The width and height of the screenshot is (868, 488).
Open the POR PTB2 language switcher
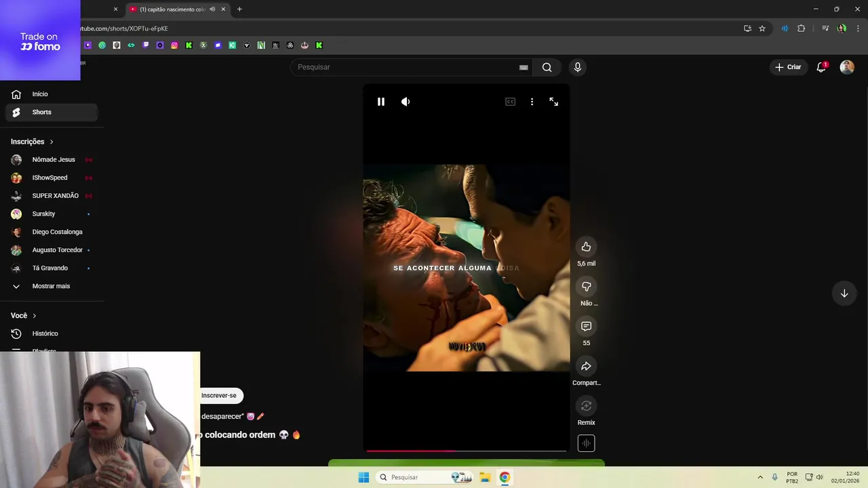[x=792, y=477]
